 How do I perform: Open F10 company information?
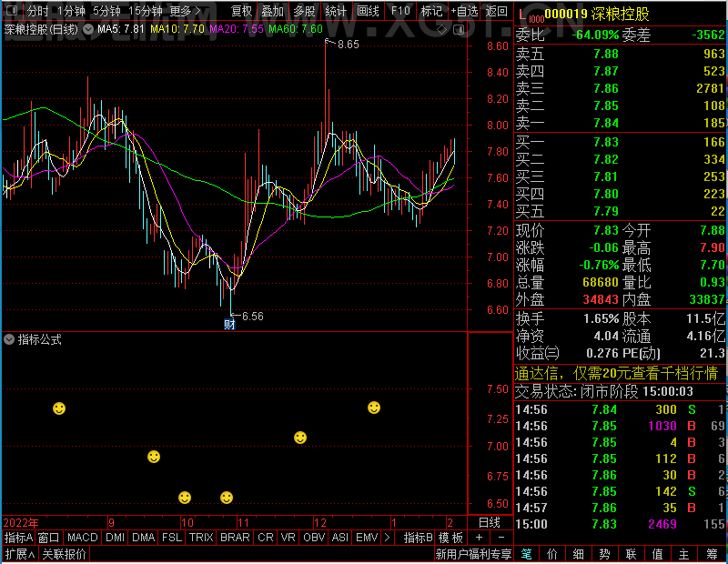coord(400,11)
